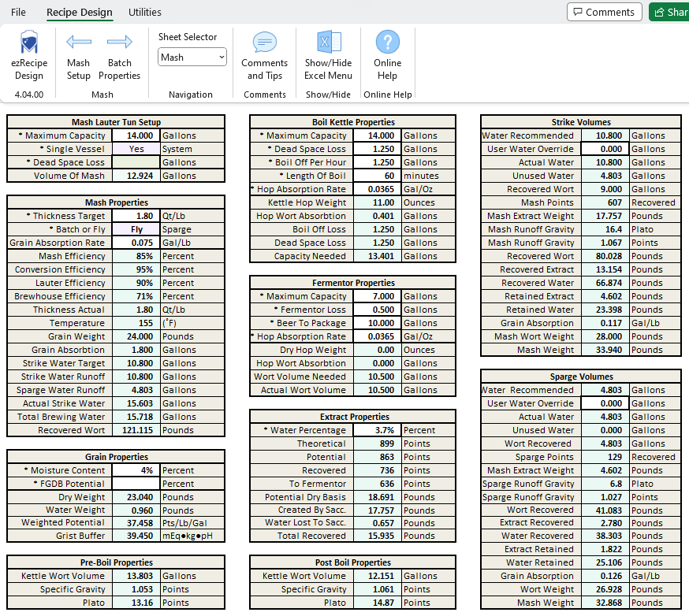Image resolution: width=689 pixels, height=616 pixels.
Task: Click Water Retained value 25.106
Action: tap(605, 562)
